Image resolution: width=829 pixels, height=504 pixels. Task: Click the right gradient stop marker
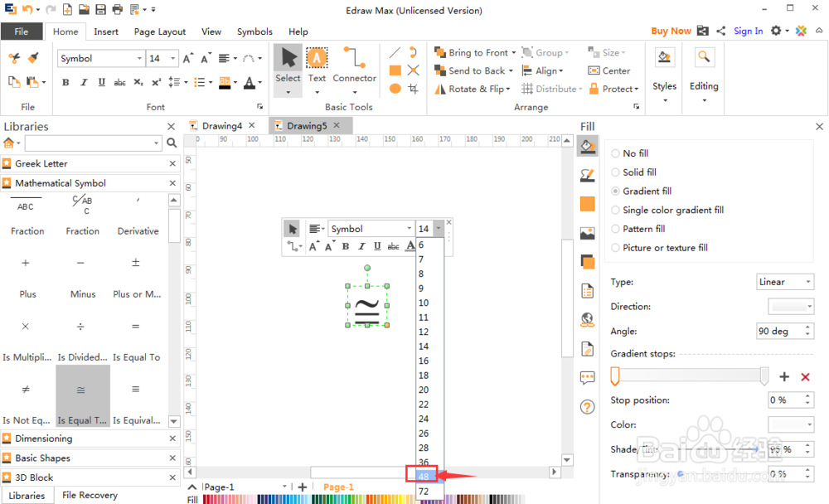pyautogui.click(x=764, y=376)
